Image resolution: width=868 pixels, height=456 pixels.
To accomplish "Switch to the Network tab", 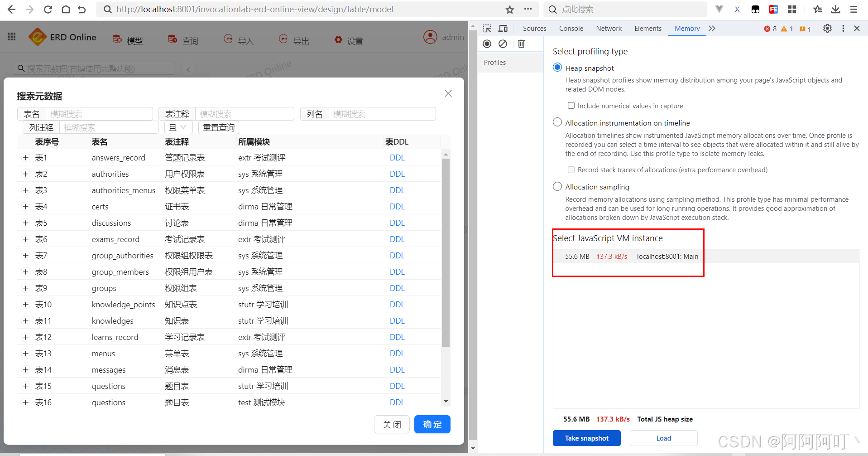I will 608,28.
